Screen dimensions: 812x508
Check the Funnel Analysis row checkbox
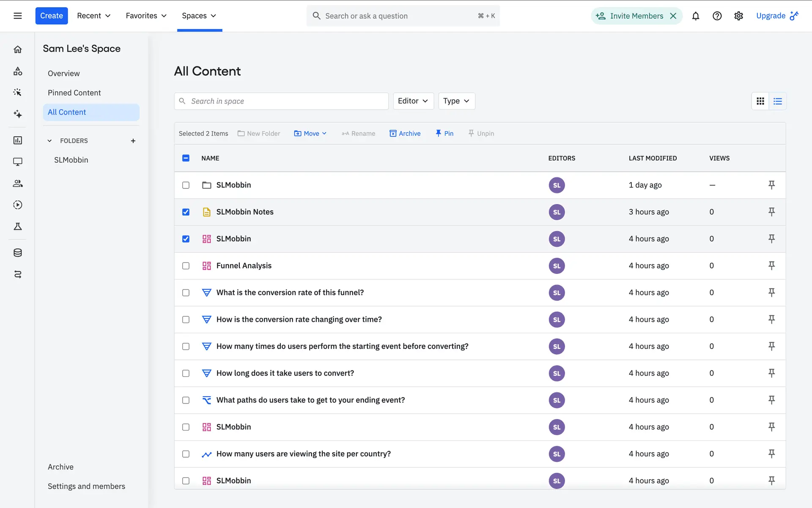tap(186, 266)
